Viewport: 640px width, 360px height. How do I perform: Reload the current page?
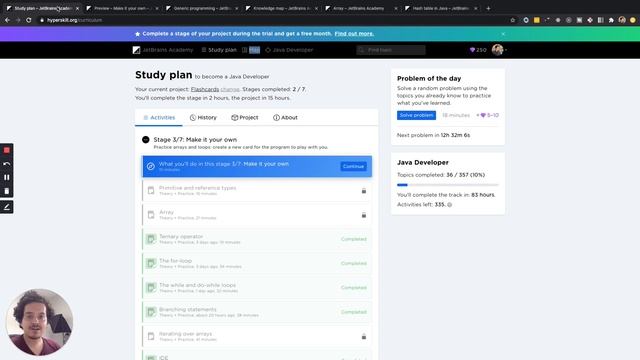click(x=29, y=20)
